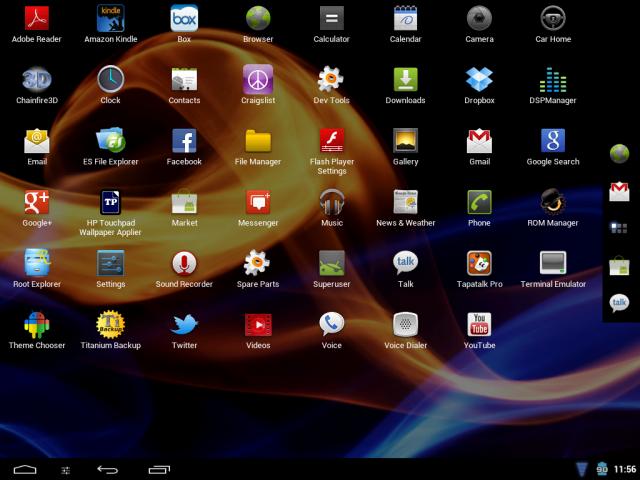The width and height of the screenshot is (640, 480).
Task: Open the Craigslist app
Action: pos(258,80)
